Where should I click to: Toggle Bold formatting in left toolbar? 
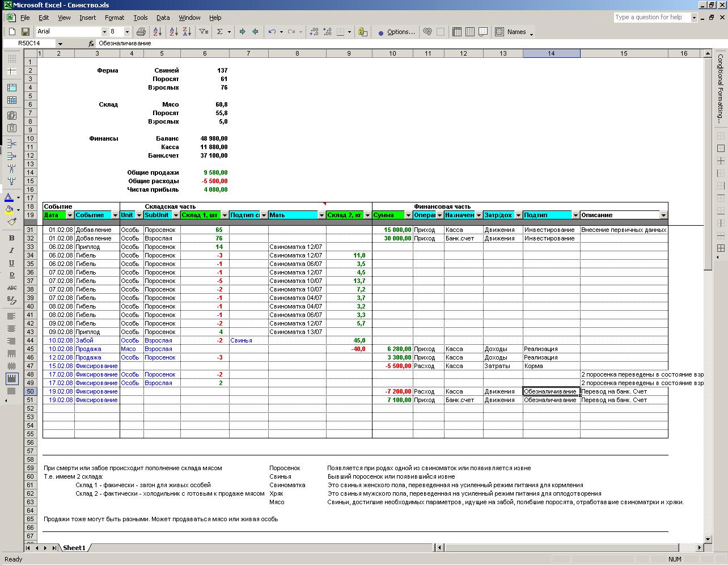click(x=11, y=238)
